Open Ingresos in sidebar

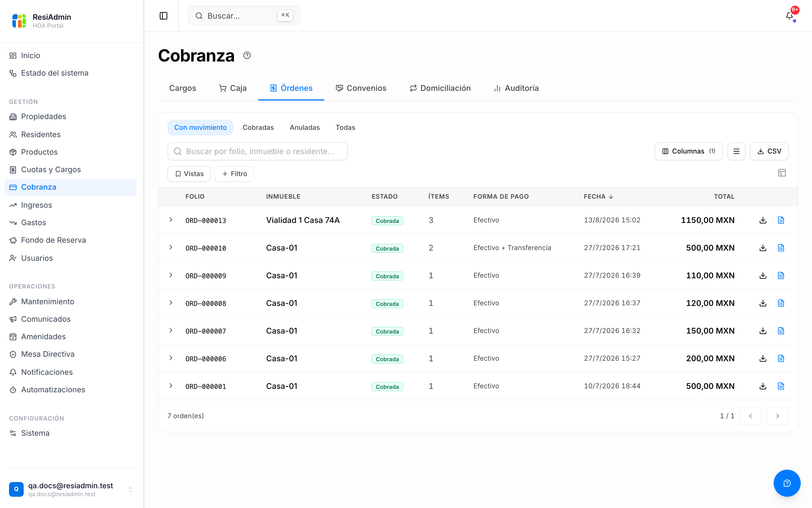point(70,205)
